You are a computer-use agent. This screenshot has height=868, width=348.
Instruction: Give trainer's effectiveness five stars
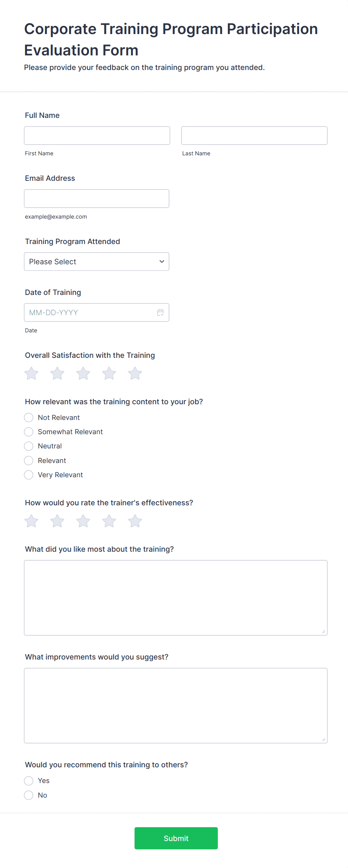click(135, 521)
